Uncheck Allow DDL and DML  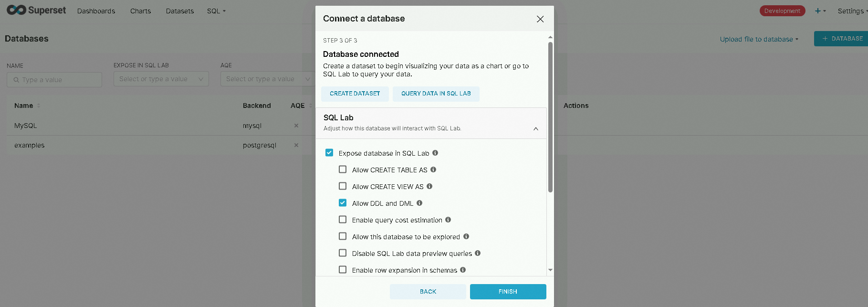pyautogui.click(x=343, y=203)
